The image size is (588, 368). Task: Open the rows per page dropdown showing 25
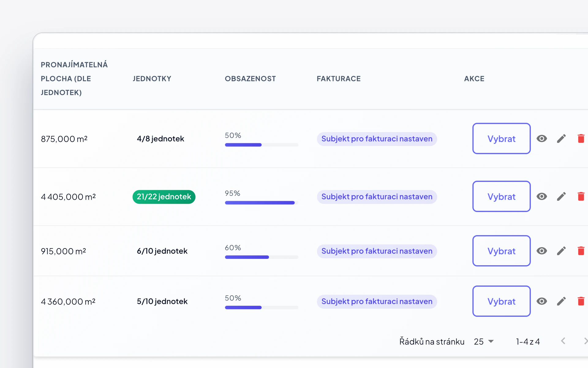tap(484, 341)
